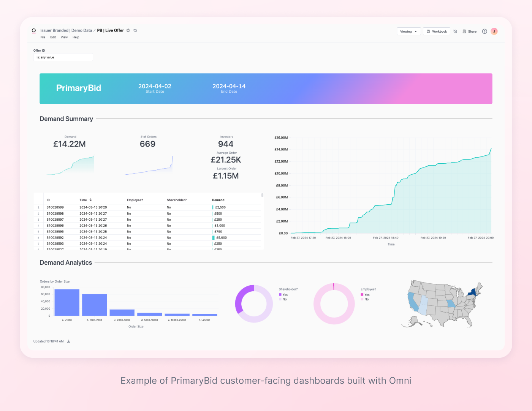Click the crossed-out refresh icon next to Workbook
The image size is (532, 411).
(x=455, y=32)
